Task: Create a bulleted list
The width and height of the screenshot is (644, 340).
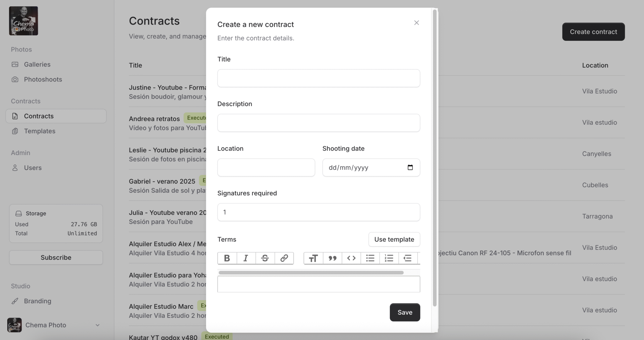Action: tap(370, 258)
